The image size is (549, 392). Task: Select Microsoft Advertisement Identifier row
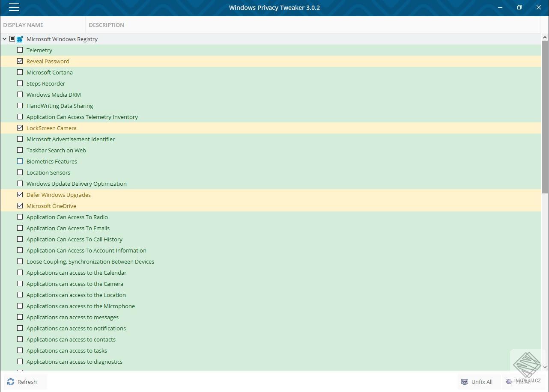[x=271, y=139]
